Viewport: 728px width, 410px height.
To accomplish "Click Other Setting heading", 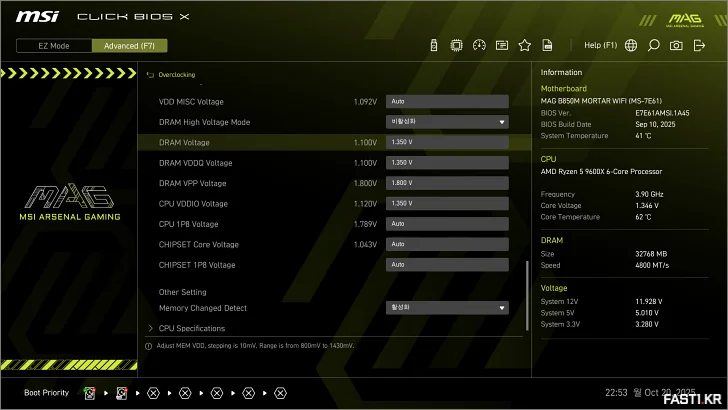I will click(182, 292).
